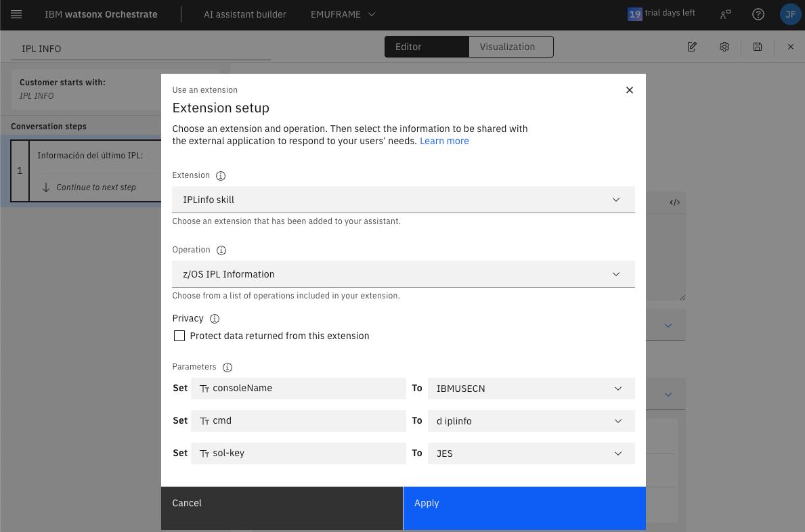Image resolution: width=805 pixels, height=532 pixels.
Task: Show info tooltip for Parameters section
Action: tap(227, 368)
